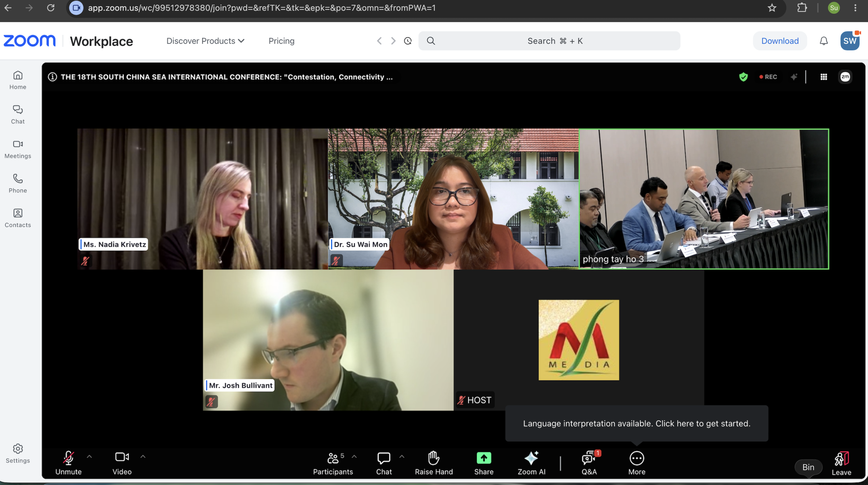
Task: Open the Pricing page
Action: point(281,41)
